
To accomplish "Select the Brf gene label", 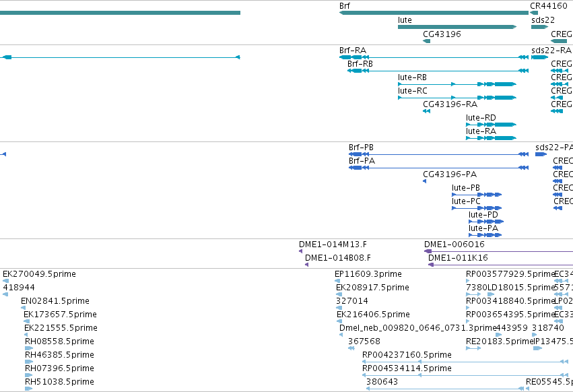I will 344,6.
